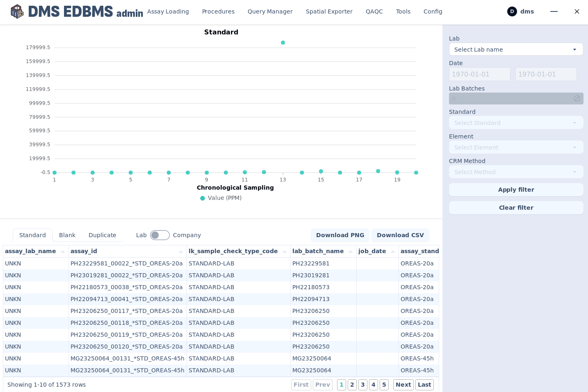Sort by assay_id column arrow
The width and height of the screenshot is (588, 392).
click(x=181, y=252)
